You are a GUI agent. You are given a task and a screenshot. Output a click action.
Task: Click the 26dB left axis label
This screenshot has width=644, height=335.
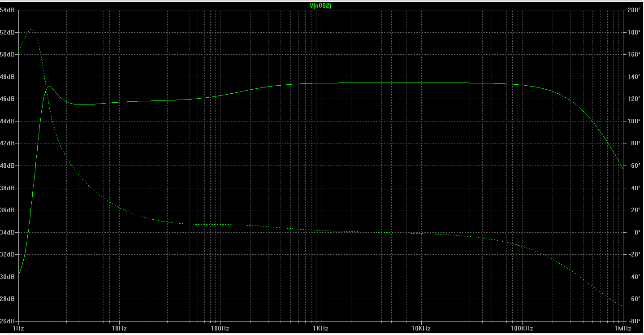[6, 321]
